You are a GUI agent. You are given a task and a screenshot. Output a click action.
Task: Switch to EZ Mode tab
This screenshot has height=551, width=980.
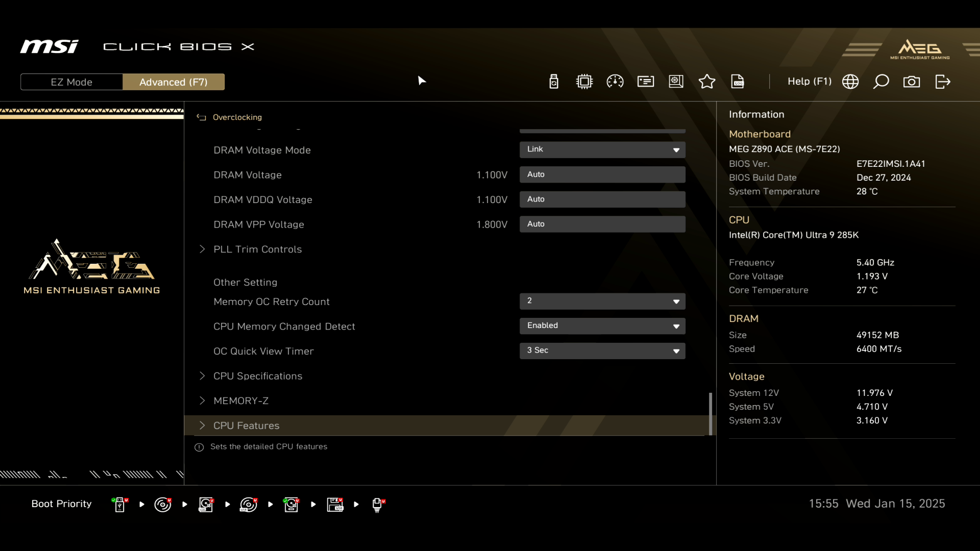[x=71, y=82]
